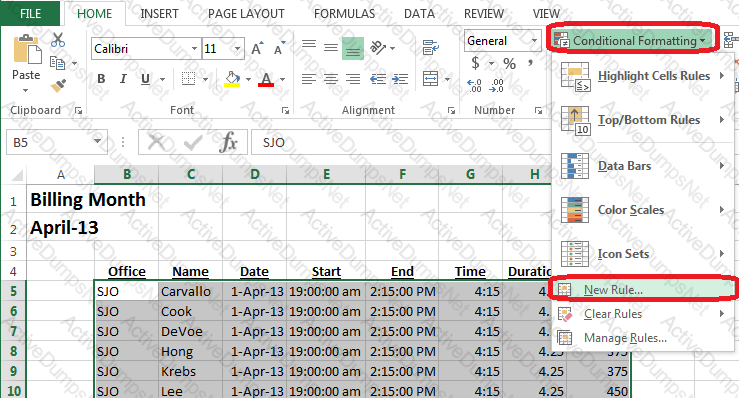The width and height of the screenshot is (739, 398).
Task: Toggle Bold formatting
Action: (x=101, y=79)
